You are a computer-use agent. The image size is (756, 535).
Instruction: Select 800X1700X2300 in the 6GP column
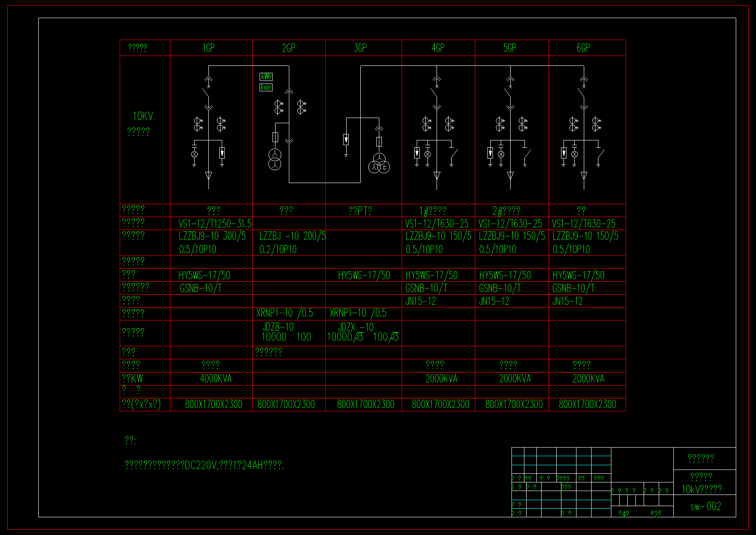(587, 404)
